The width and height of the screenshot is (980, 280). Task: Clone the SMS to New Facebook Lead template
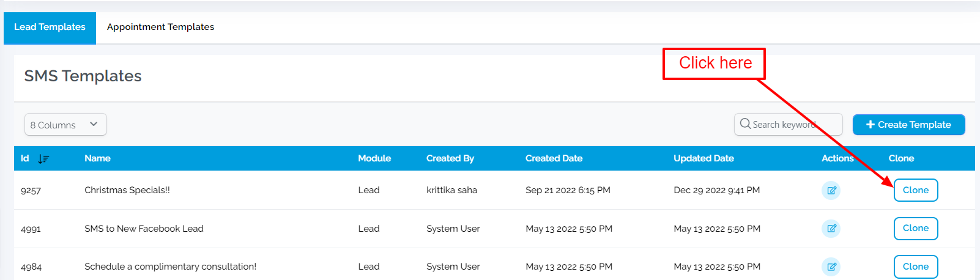(915, 229)
